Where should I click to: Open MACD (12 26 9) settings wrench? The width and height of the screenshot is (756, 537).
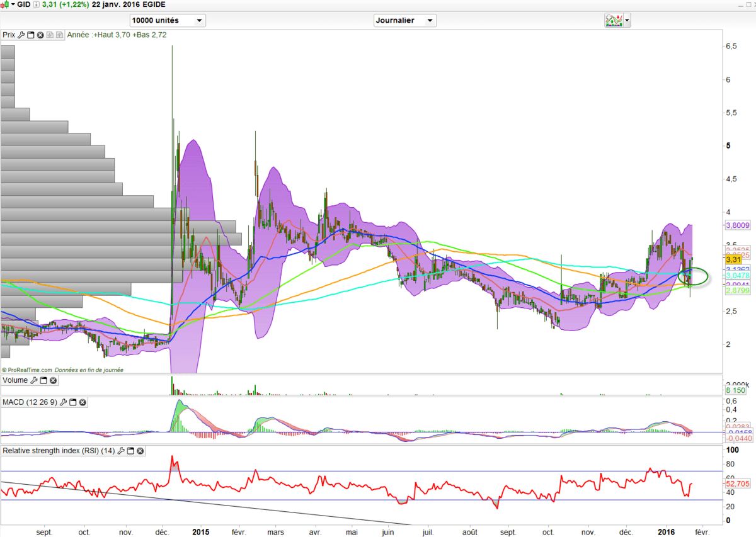tap(63, 402)
